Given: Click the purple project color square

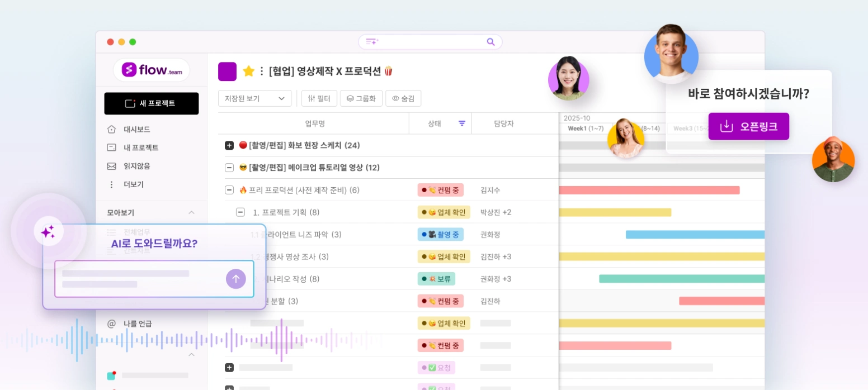Looking at the screenshot, I should 227,72.
